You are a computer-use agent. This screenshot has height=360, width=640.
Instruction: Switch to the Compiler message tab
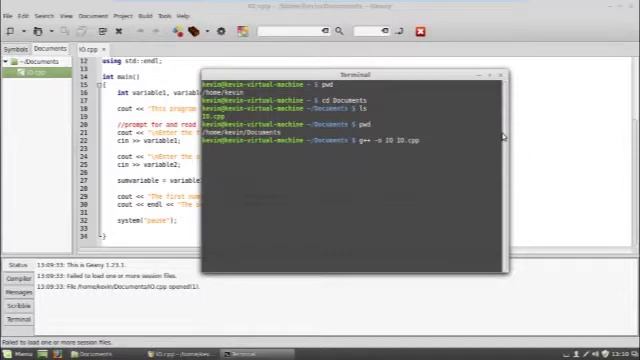(18, 279)
